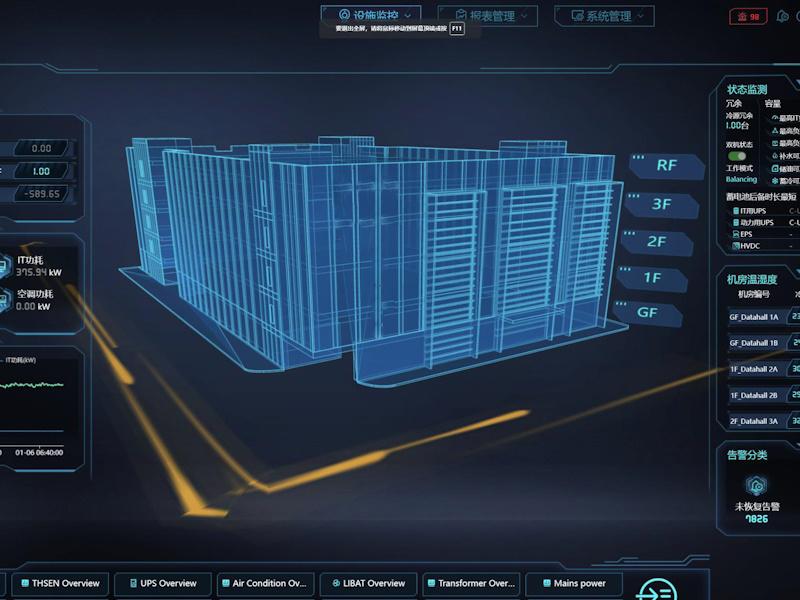Click the round arrow-list icon after Mains power
The image size is (800, 600).
click(x=657, y=590)
